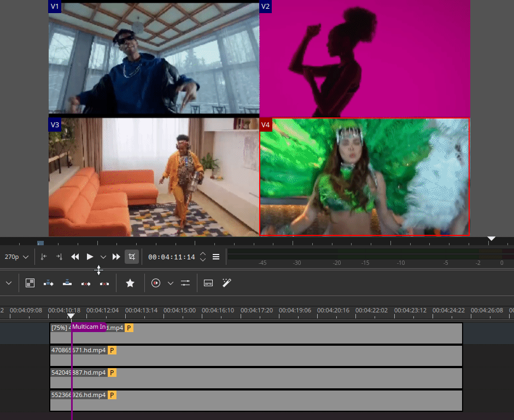
Task: Click the Rewind button
Action: click(x=75, y=257)
